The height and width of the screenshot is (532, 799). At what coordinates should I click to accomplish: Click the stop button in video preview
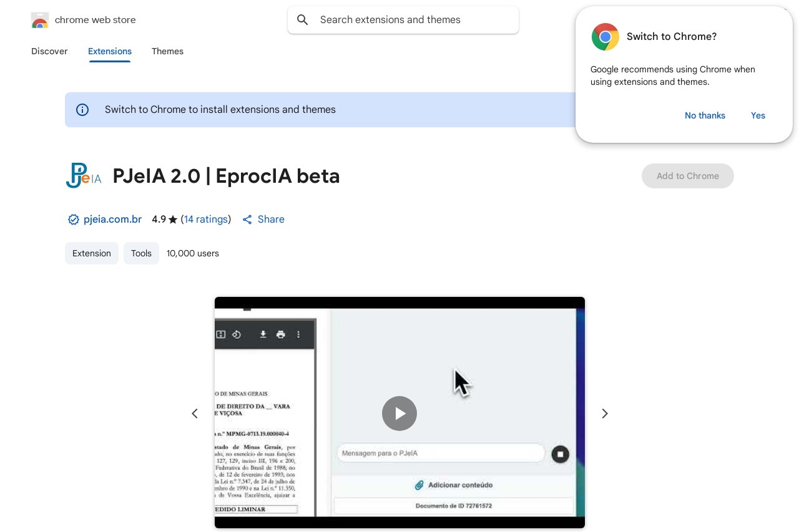(x=560, y=454)
